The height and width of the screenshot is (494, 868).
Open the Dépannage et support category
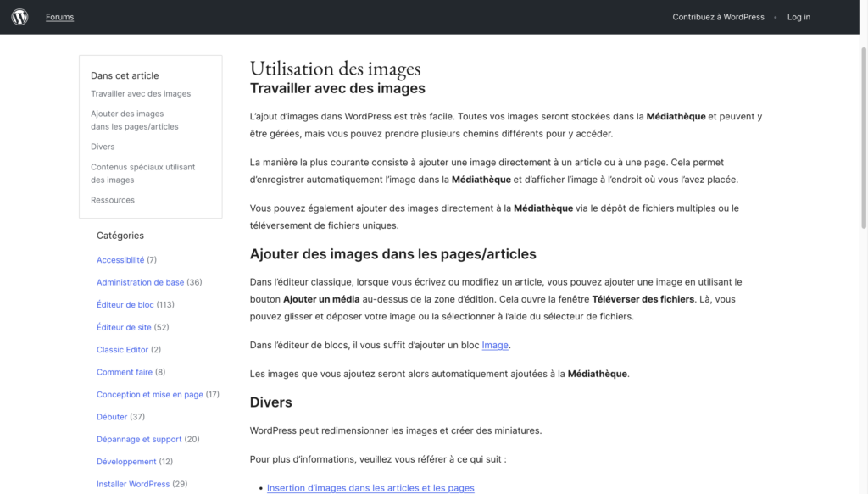[x=139, y=439]
